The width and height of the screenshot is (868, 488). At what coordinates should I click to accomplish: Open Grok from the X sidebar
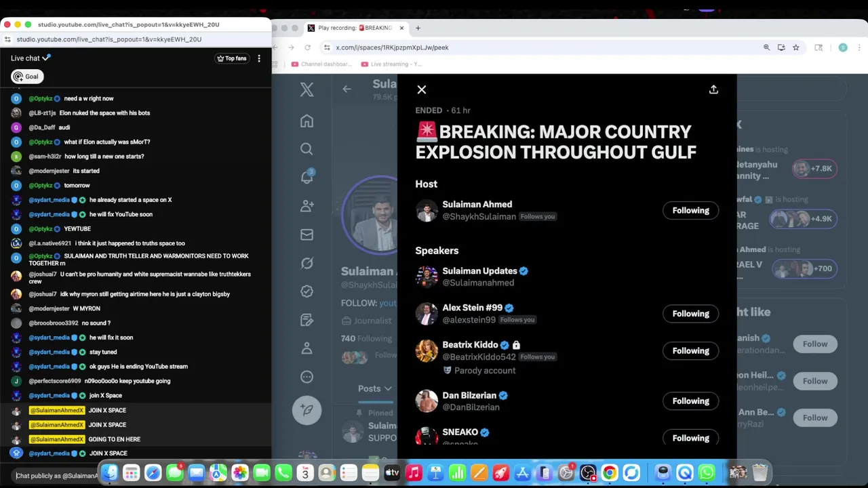[307, 263]
